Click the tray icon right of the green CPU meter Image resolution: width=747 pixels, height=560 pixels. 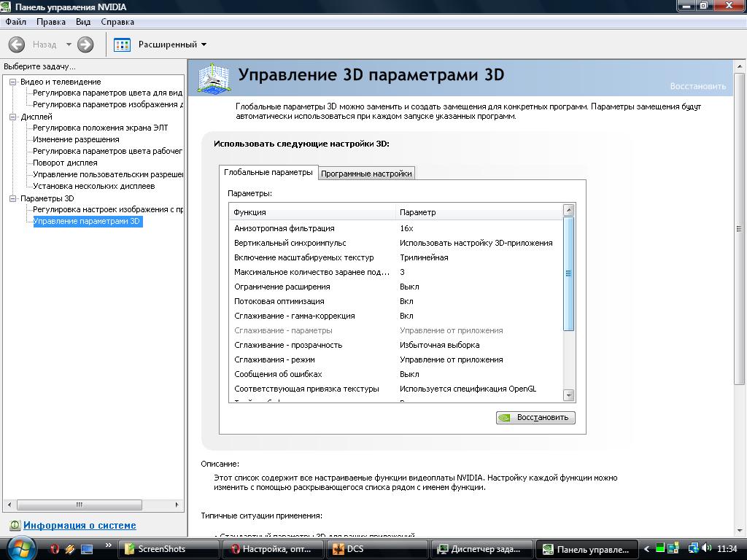(673, 548)
